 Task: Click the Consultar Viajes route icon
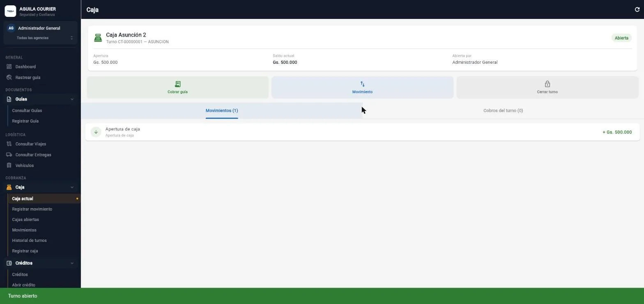point(9,144)
